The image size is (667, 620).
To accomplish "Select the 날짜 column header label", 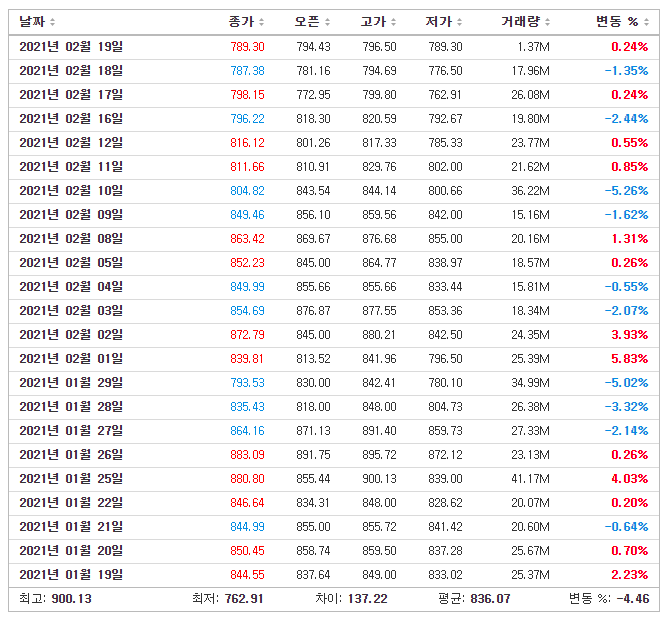I will pos(32,21).
